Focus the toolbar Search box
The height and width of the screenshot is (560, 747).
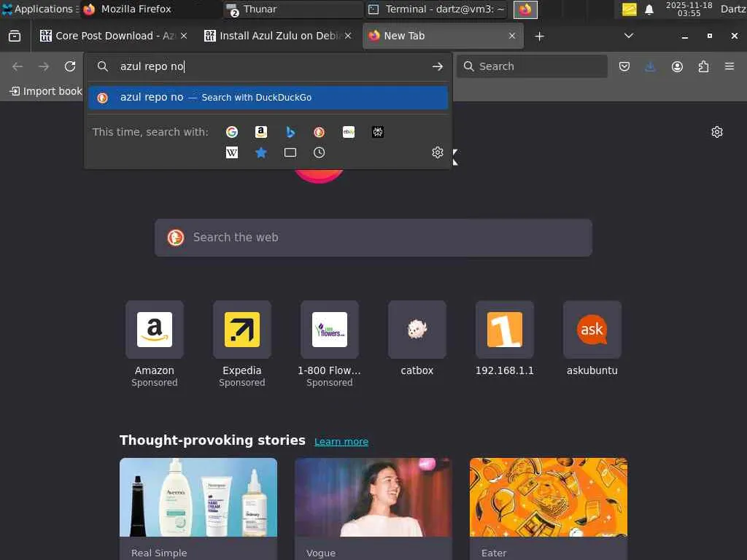(532, 66)
